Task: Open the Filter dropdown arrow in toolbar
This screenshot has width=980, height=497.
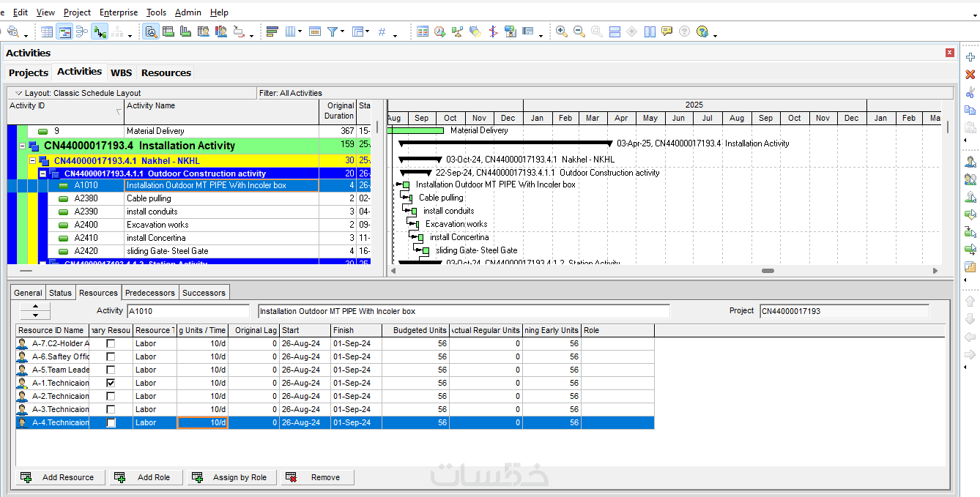Action: point(341,33)
